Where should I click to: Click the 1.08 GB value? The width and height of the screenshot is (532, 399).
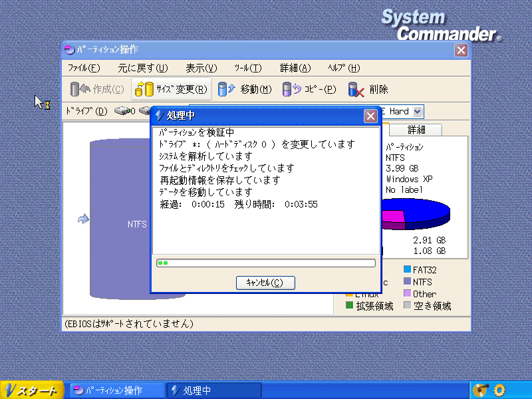pyautogui.click(x=429, y=251)
